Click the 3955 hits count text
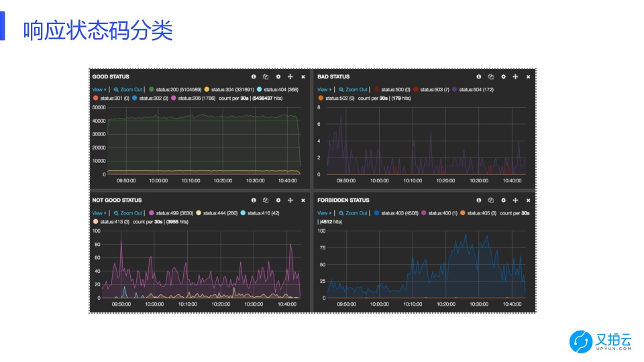The height and width of the screenshot is (362, 644). click(x=177, y=222)
